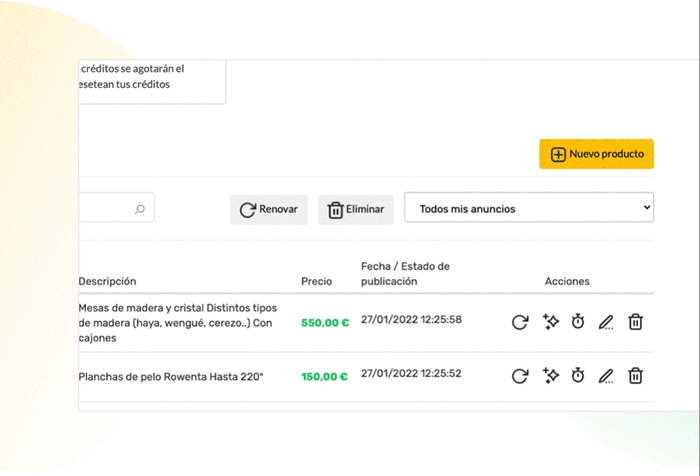Click the stopwatch icon for Mesas de madera
Screen dimensions: 700x476
(578, 322)
